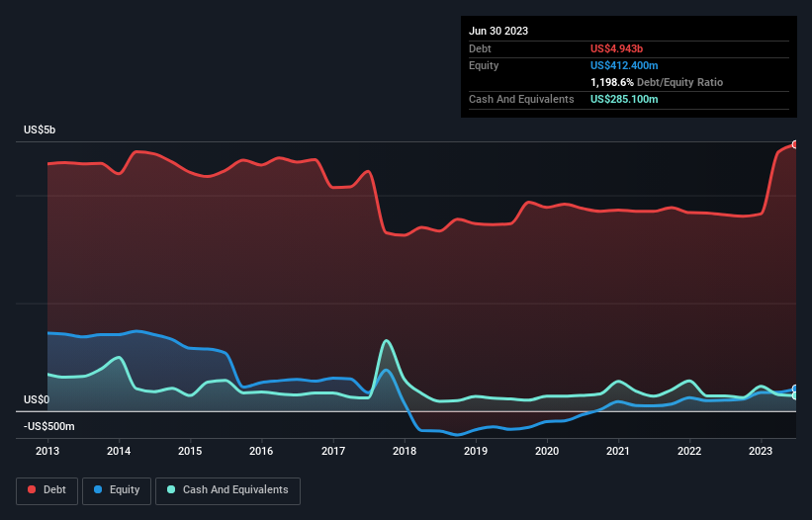Click the red Debt endpoint marker
This screenshot has width=812, height=520.
(795, 144)
